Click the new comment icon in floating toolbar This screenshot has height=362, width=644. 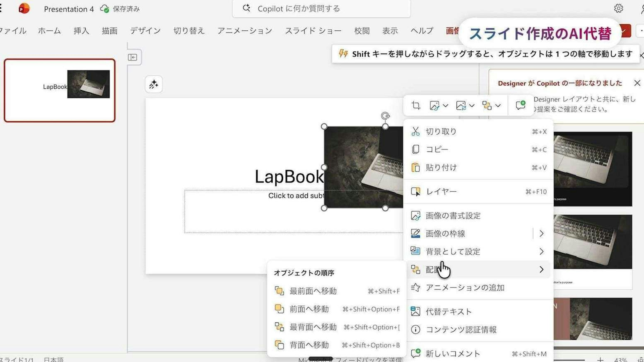(x=521, y=105)
